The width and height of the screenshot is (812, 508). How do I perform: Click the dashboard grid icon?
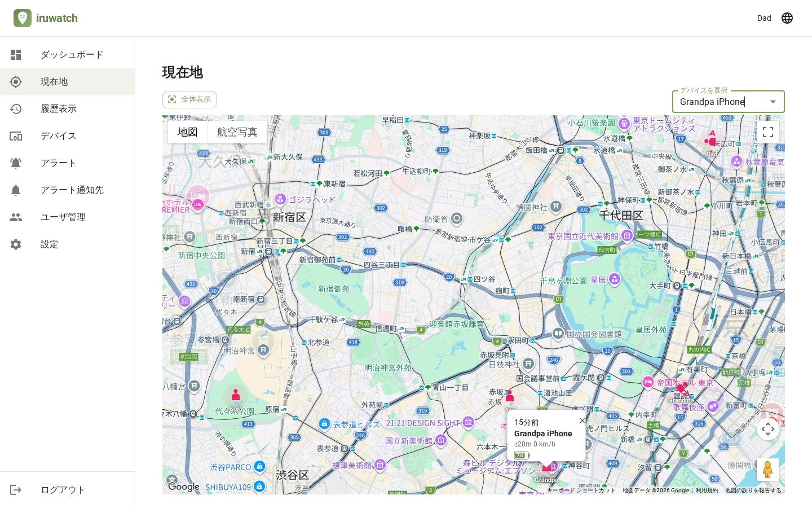(x=16, y=55)
